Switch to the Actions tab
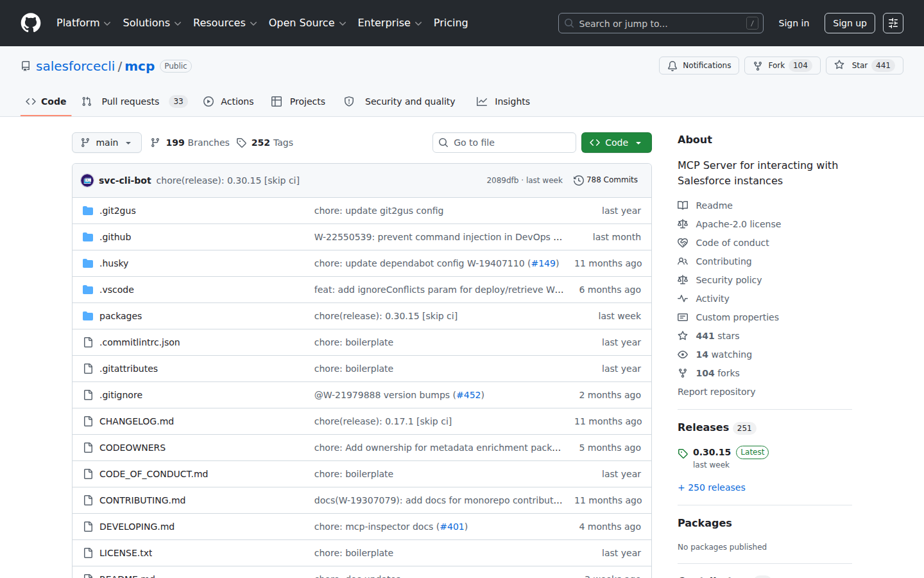This screenshot has height=578, width=924. (228, 101)
